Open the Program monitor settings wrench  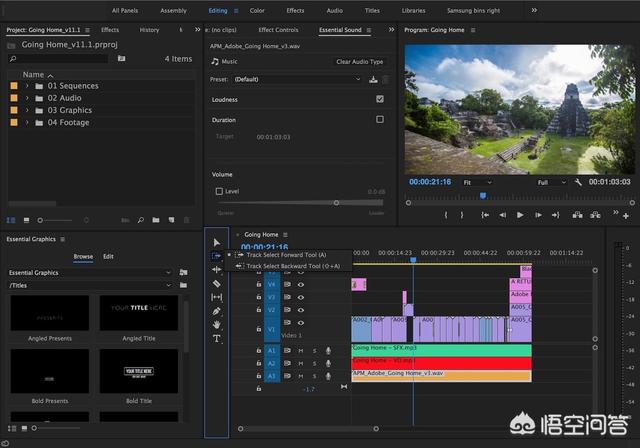click(578, 182)
